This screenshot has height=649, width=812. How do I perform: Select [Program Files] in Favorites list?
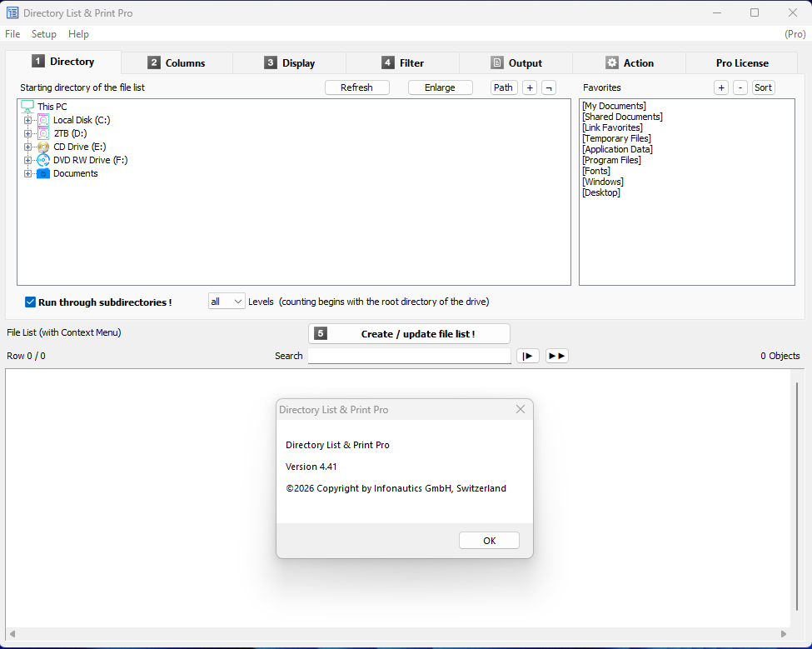611,160
